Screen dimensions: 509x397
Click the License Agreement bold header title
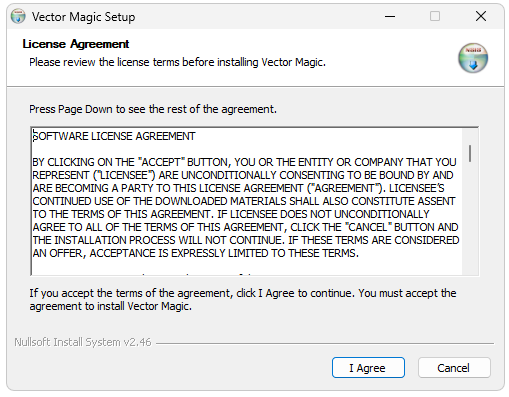pos(76,44)
